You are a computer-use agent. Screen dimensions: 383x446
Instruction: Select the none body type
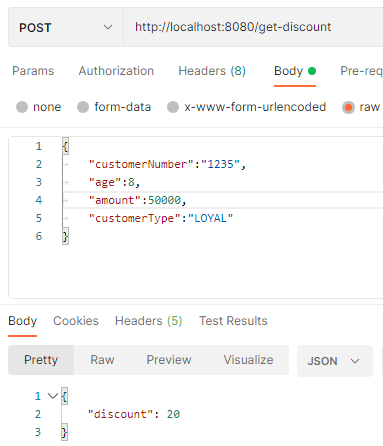(39, 107)
